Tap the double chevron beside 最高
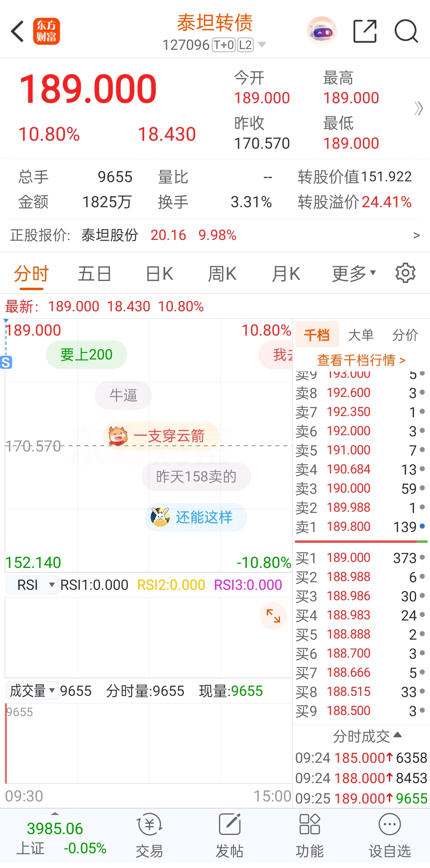 coord(418,108)
